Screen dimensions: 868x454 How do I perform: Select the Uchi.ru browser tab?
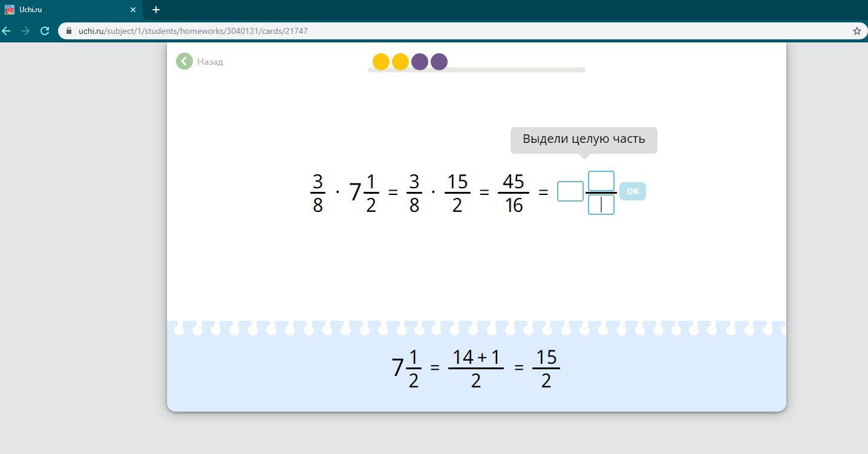(67, 10)
